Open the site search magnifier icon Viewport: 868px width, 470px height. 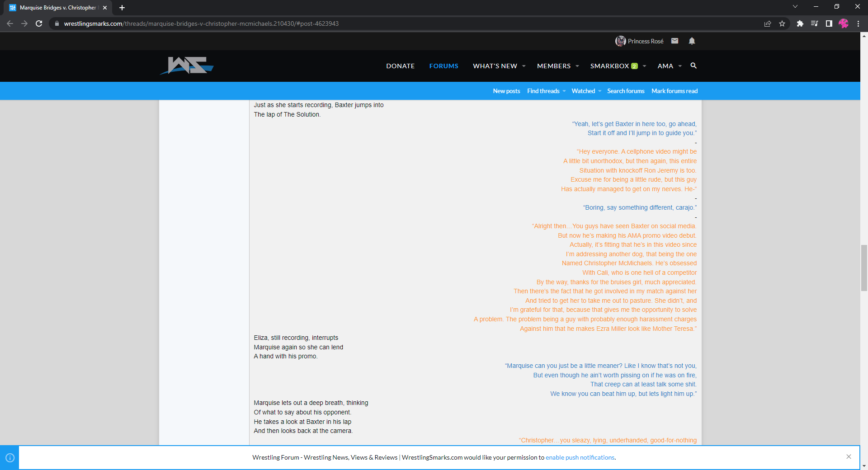(x=693, y=66)
